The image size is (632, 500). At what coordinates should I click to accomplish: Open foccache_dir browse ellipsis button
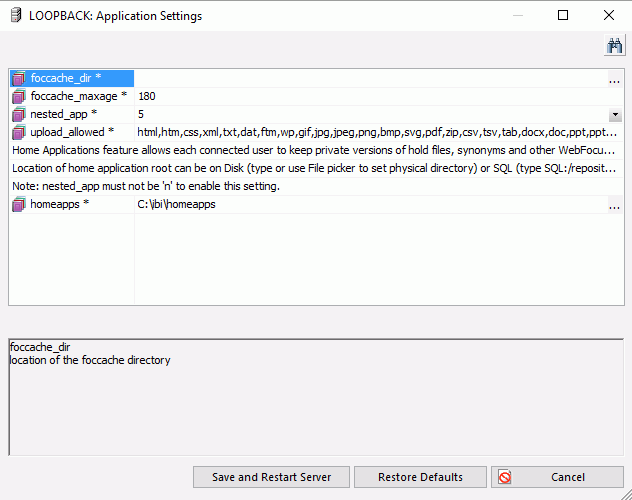click(614, 79)
